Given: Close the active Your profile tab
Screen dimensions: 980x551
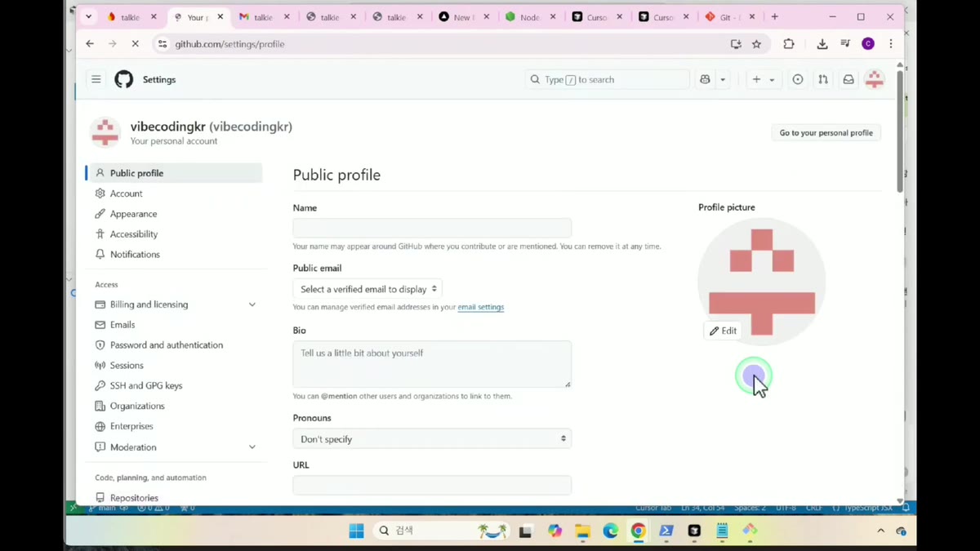Looking at the screenshot, I should 220,17.
